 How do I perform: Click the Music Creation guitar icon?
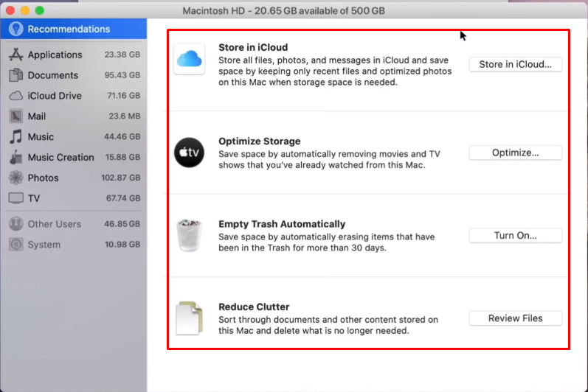tap(15, 157)
